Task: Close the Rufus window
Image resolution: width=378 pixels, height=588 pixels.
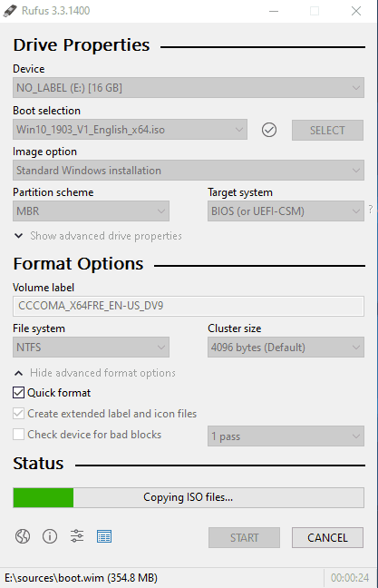Action: tap(356, 11)
